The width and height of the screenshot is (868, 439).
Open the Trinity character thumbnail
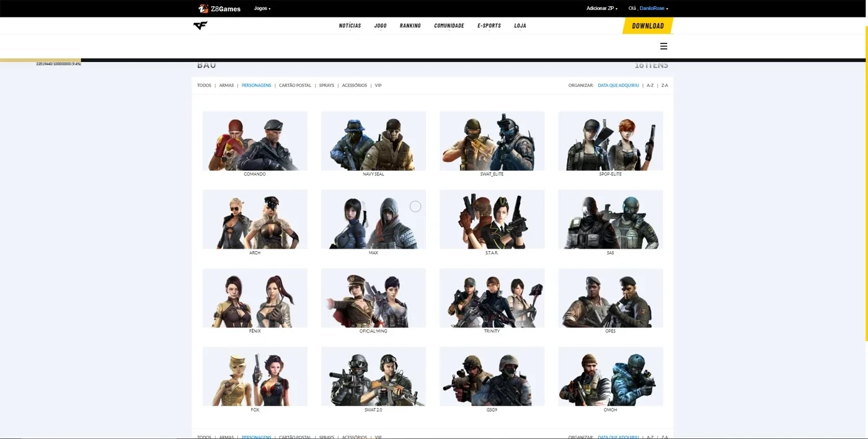click(492, 298)
